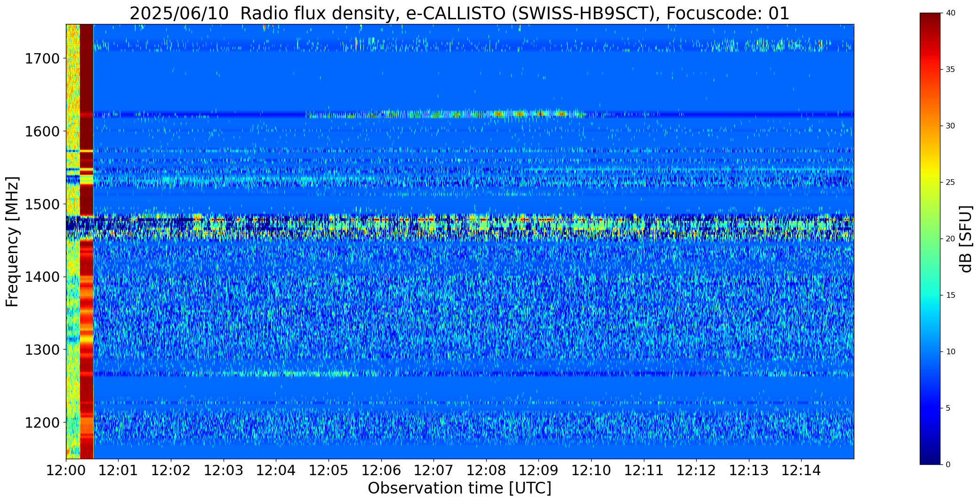Click the 12:03 time tick label
The width and height of the screenshot is (980, 502).
pyautogui.click(x=224, y=470)
